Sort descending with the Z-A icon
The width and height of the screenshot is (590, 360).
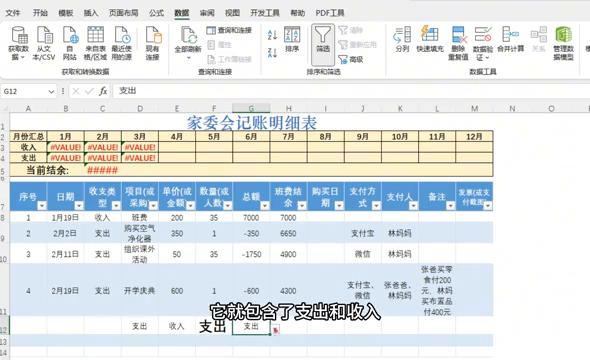(272, 53)
